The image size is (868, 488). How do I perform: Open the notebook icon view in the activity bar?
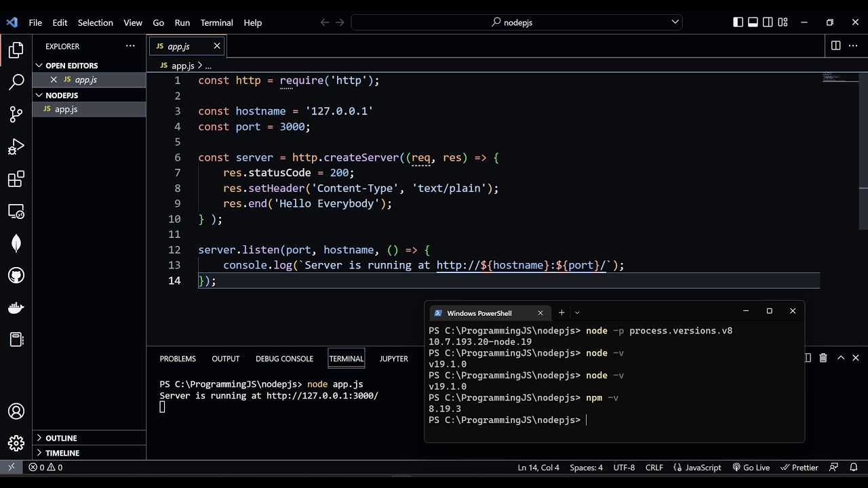(16, 340)
